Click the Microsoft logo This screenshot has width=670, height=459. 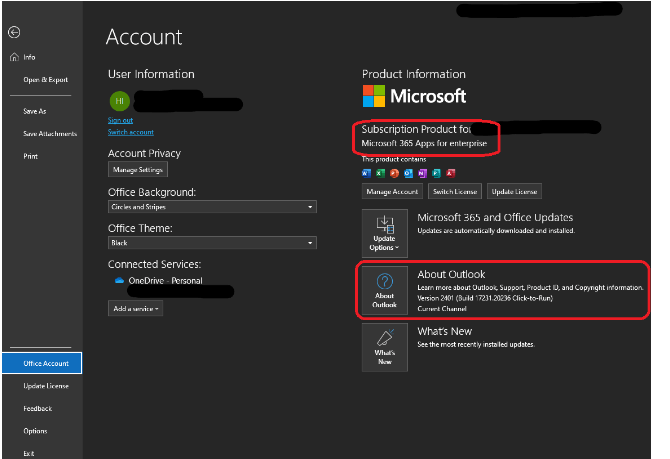(414, 96)
